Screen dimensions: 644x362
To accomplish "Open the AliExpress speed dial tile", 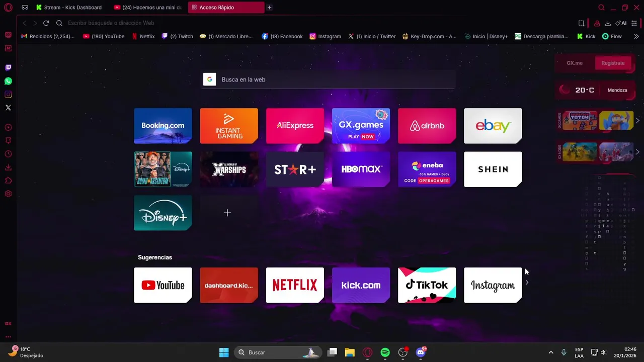I will tap(295, 126).
